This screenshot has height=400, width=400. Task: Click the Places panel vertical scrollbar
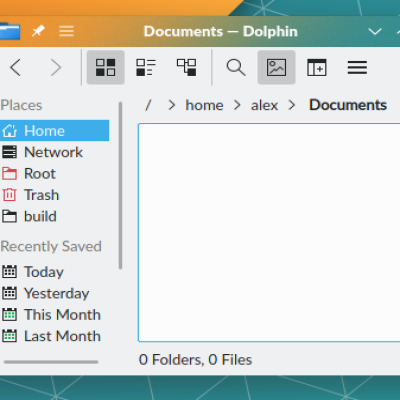click(120, 185)
